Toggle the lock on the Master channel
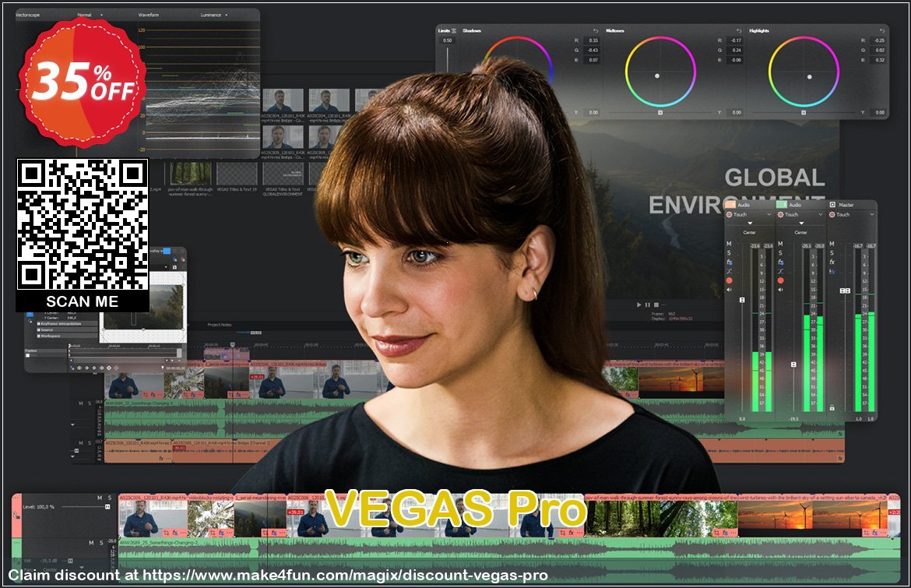 [832, 408]
